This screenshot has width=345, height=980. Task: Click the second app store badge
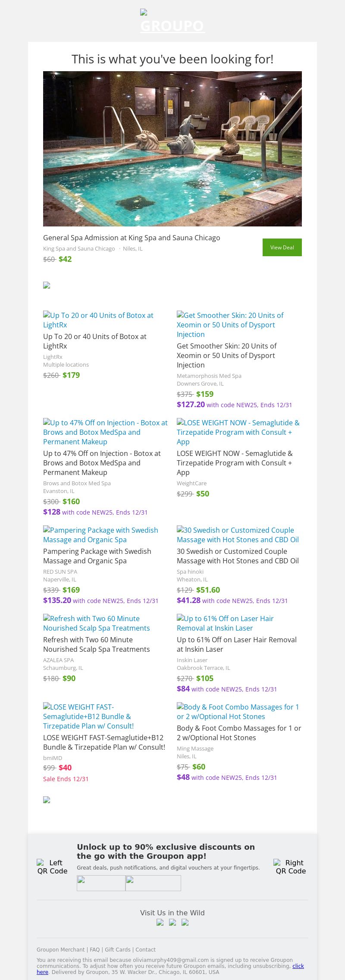click(x=153, y=883)
